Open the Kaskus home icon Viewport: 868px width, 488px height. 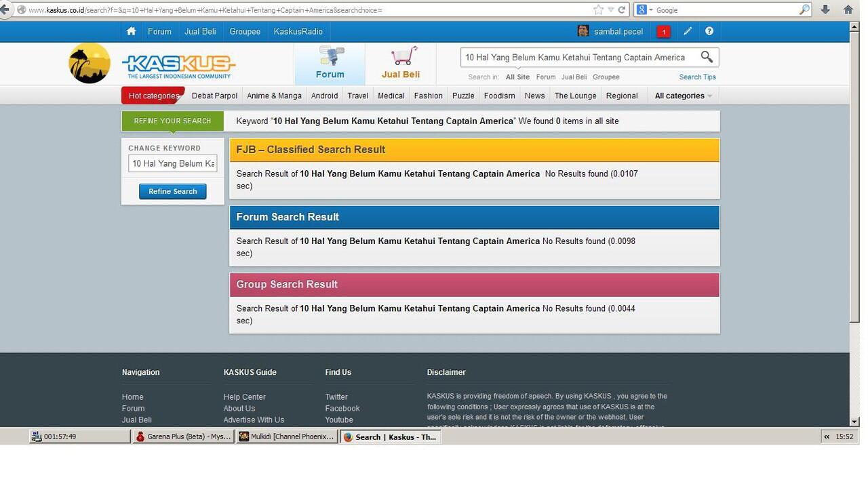[x=131, y=31]
